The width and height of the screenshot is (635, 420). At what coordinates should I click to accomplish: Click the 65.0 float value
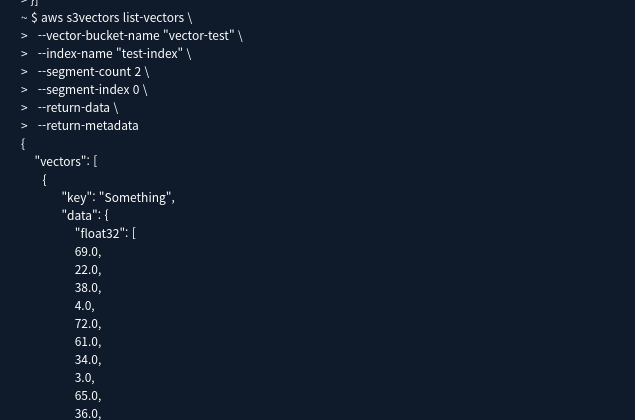tap(86, 395)
